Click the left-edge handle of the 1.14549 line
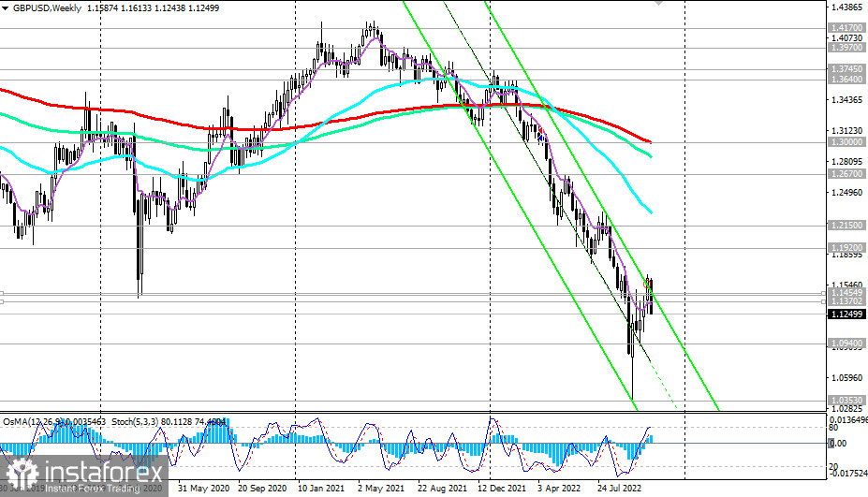Image resolution: width=868 pixels, height=497 pixels. pos(3,293)
